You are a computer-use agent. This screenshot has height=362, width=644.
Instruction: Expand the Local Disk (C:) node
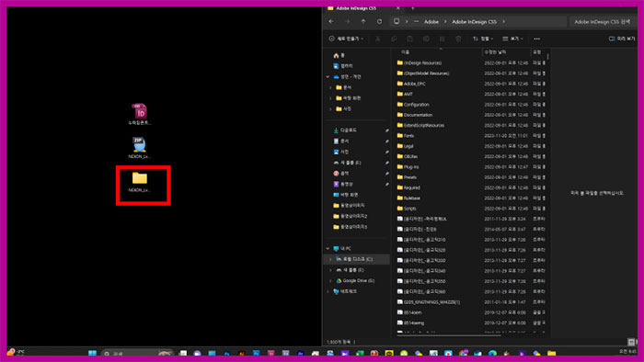pyautogui.click(x=330, y=259)
